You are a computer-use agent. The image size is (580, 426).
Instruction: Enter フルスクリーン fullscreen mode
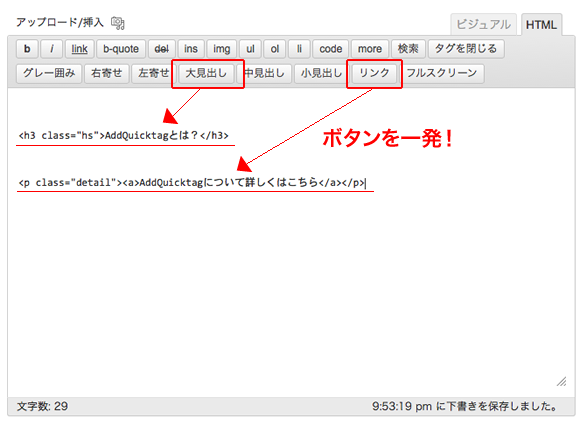pos(442,73)
